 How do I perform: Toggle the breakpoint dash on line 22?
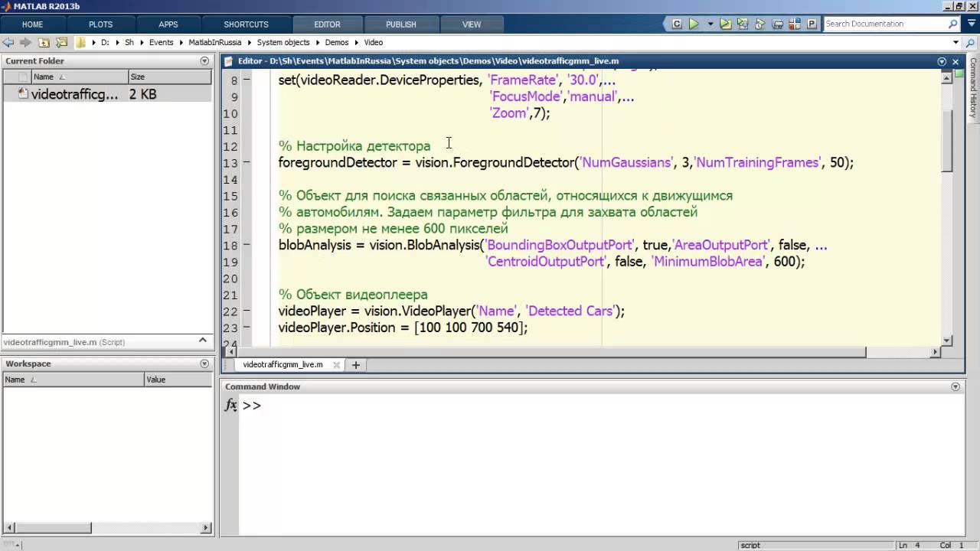tap(247, 311)
